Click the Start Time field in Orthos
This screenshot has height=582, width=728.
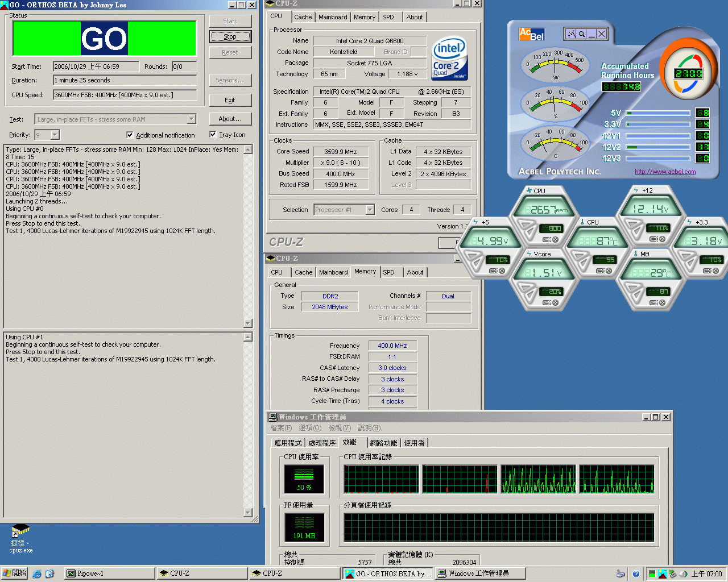(x=96, y=66)
